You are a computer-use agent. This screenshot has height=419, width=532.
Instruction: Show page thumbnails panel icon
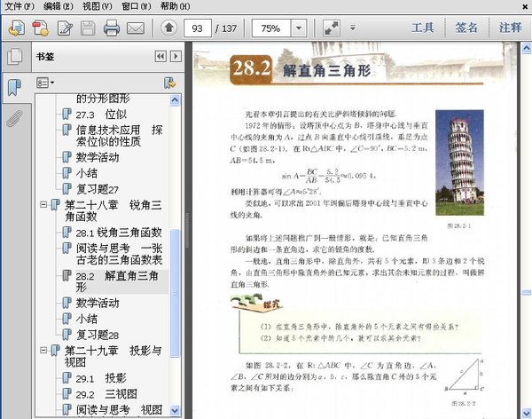tap(15, 56)
